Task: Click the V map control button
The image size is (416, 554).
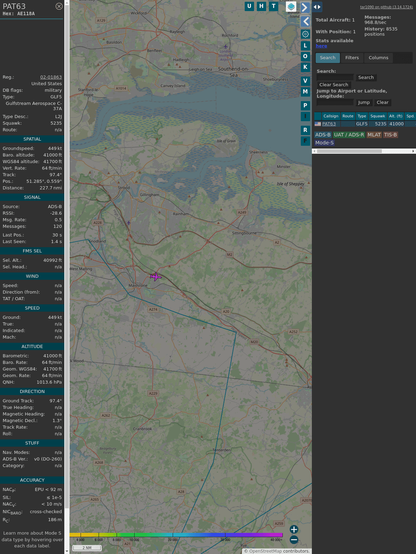Action: coord(305,81)
